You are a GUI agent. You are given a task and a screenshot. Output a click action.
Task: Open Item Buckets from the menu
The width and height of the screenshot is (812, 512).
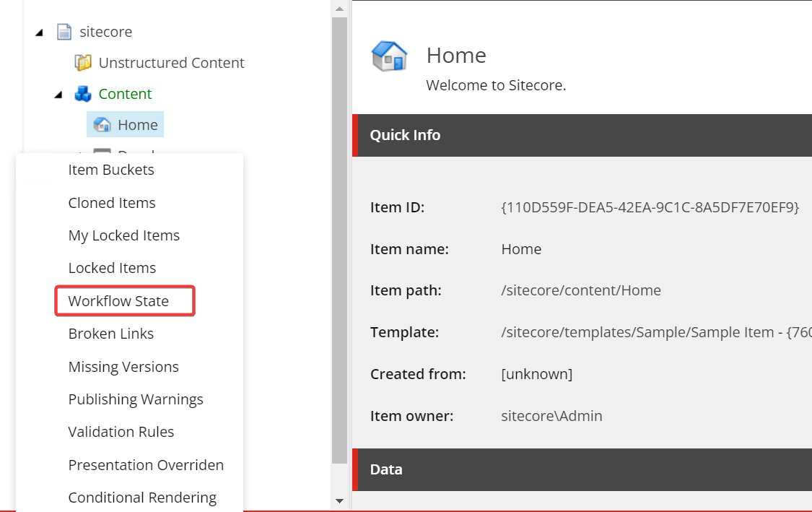point(110,170)
